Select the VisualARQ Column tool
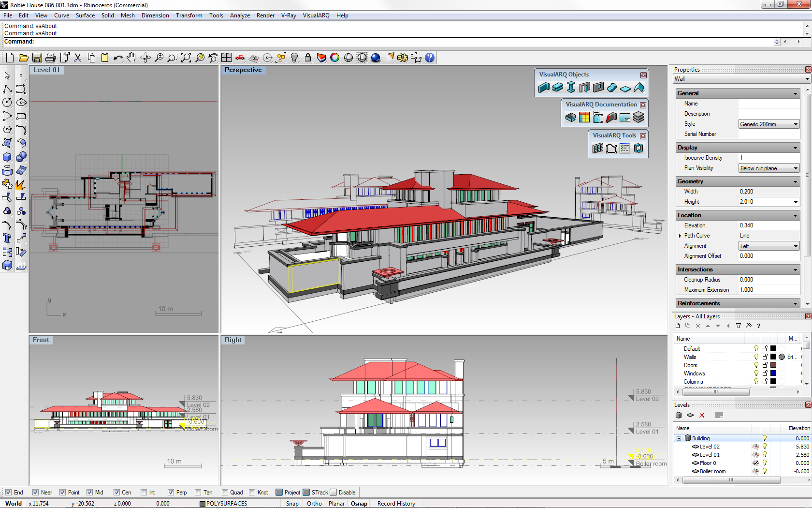This screenshot has width=812, height=508. [x=571, y=88]
